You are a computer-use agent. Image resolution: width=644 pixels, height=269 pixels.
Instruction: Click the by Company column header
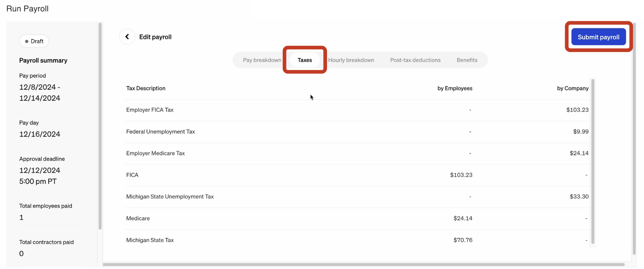click(x=573, y=88)
